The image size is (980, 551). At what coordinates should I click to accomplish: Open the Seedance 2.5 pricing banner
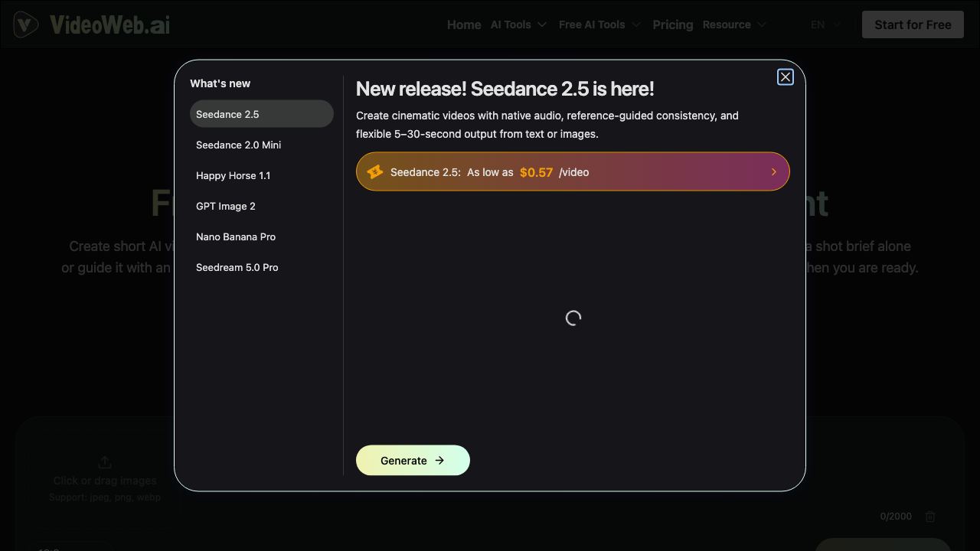(573, 171)
